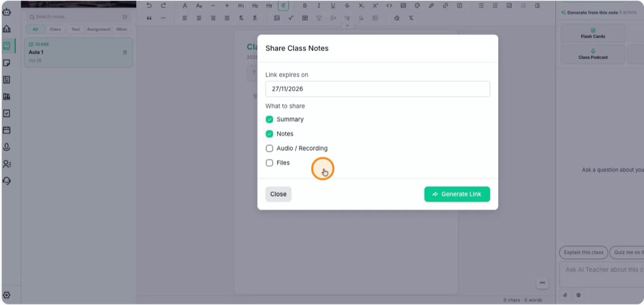644x305 pixels.
Task: Center align the text
Action: pos(199,18)
